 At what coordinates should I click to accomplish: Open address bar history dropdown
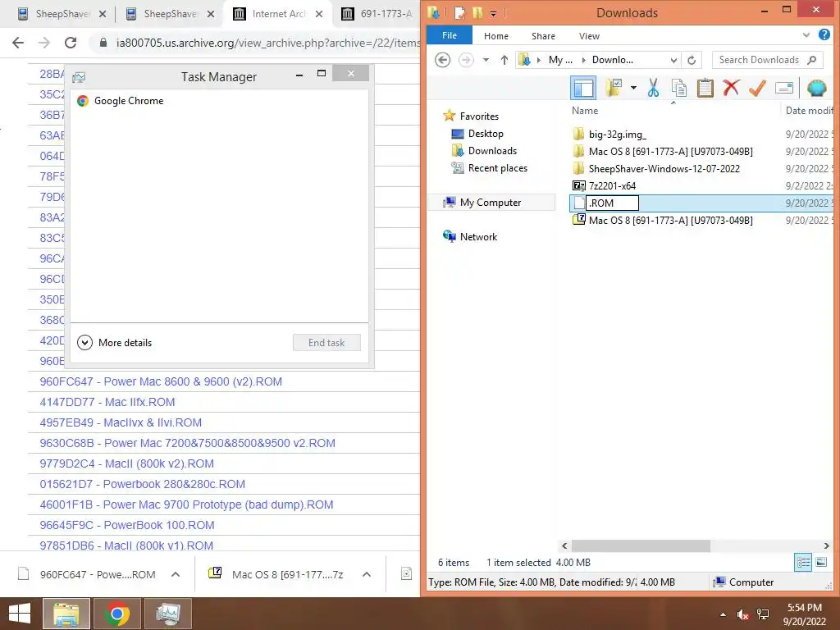674,60
